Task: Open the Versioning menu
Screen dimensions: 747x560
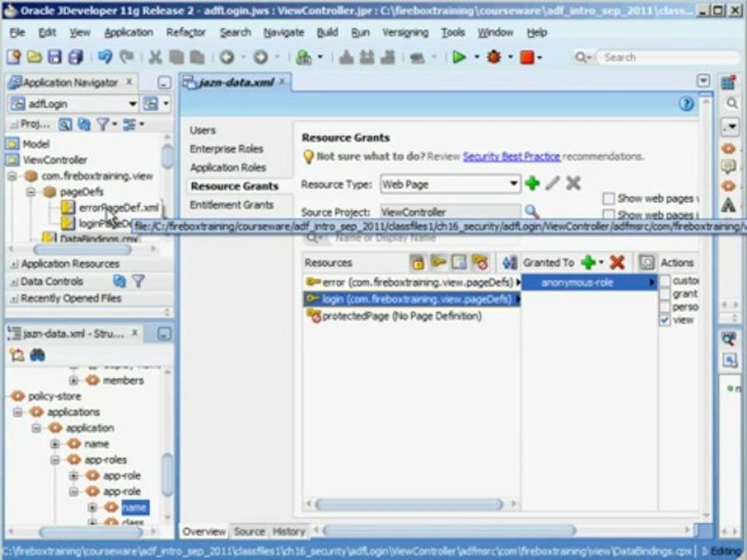Action: (x=405, y=33)
